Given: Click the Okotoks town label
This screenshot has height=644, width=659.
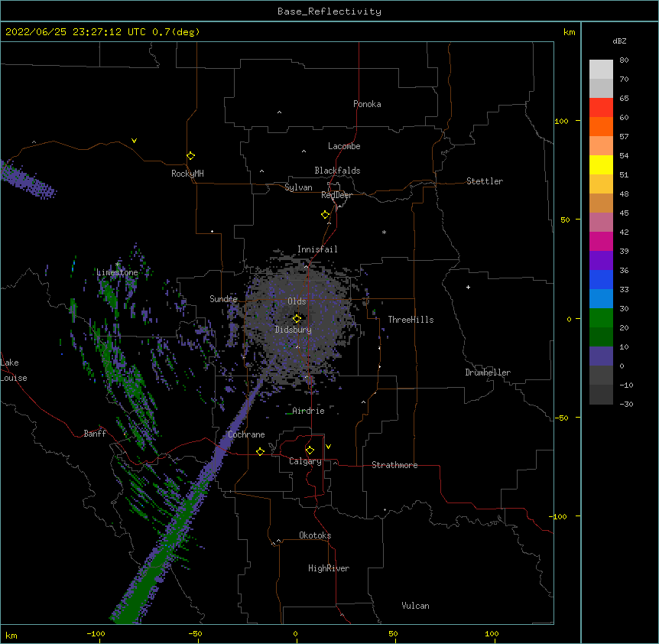Looking at the screenshot, I should pyautogui.click(x=315, y=535).
